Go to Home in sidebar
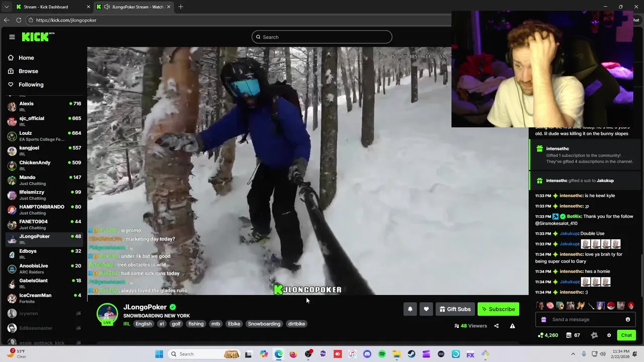Viewport: 644px width, 362px height. pyautogui.click(x=26, y=58)
